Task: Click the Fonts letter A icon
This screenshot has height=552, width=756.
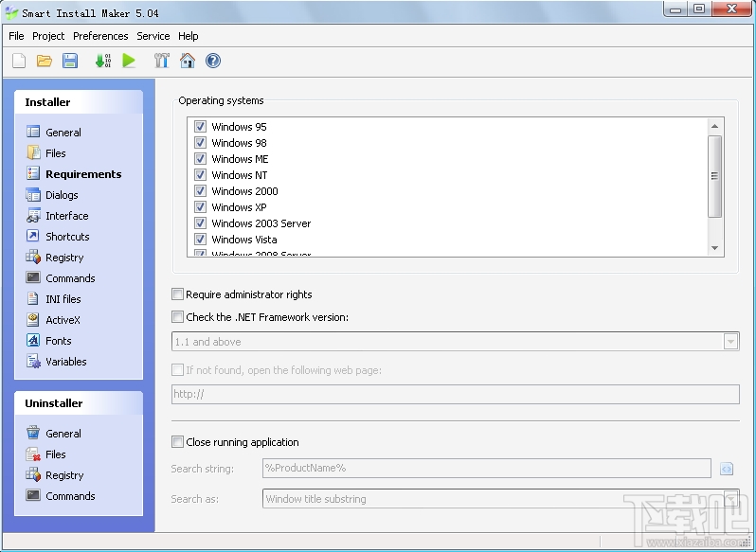Action: [x=33, y=340]
